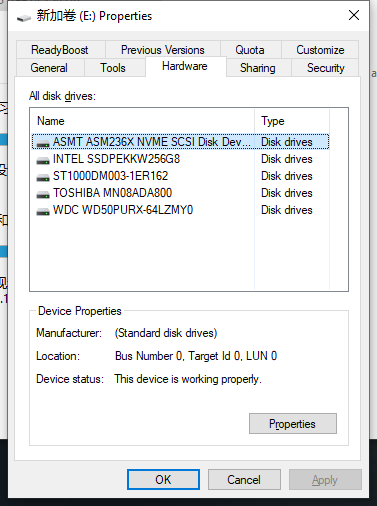The width and height of the screenshot is (377, 506).
Task: Sort drives by Name column header
Action: [143, 121]
